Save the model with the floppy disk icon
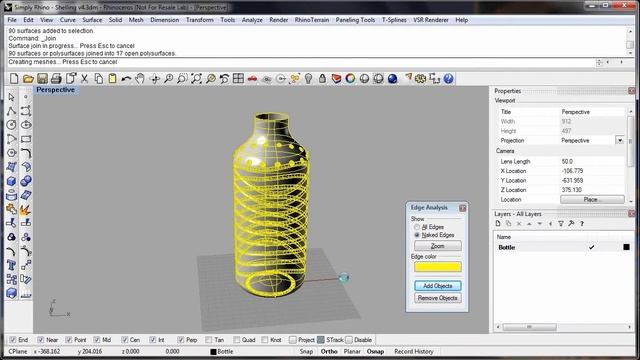 [x=42, y=78]
